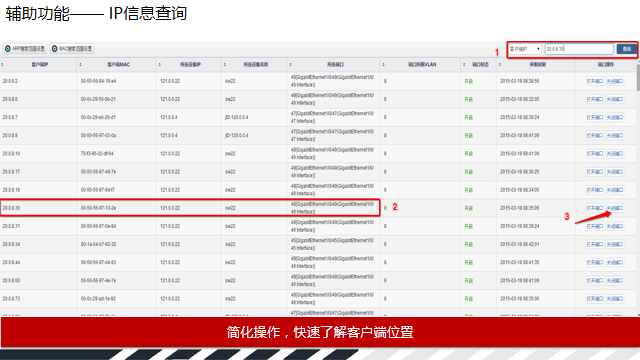Click 关闭端口 for the 20.0.8.17 row
This screenshot has width=640, height=360.
tap(615, 172)
